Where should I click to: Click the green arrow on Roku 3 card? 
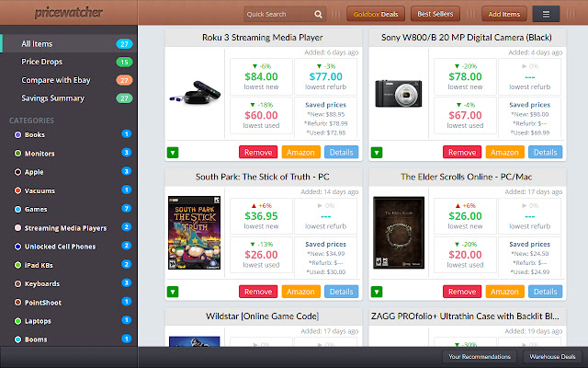[x=173, y=153]
